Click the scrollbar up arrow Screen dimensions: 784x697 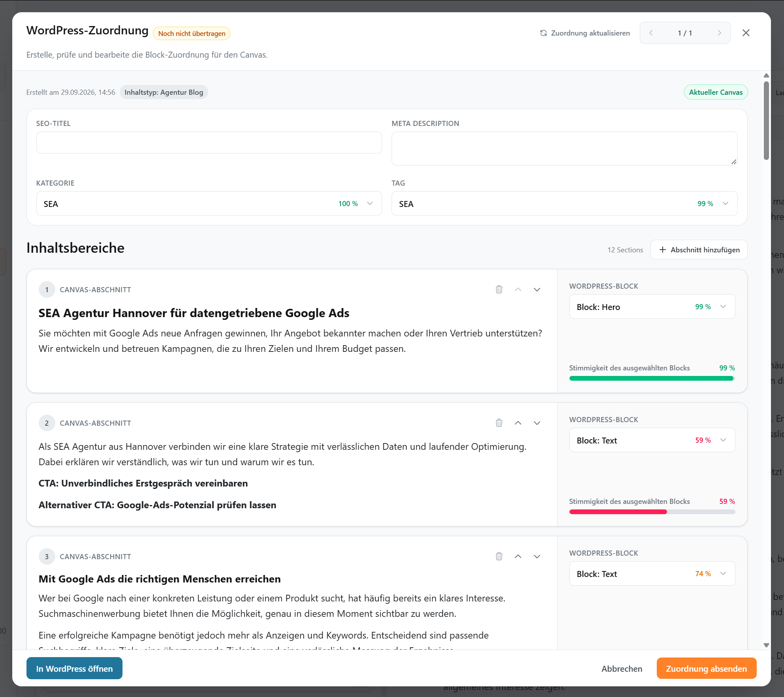766,75
